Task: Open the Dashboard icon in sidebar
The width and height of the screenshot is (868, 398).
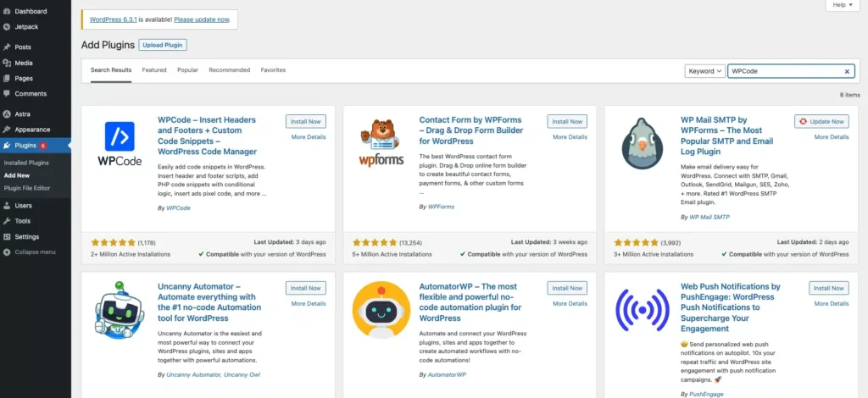Action: click(7, 11)
